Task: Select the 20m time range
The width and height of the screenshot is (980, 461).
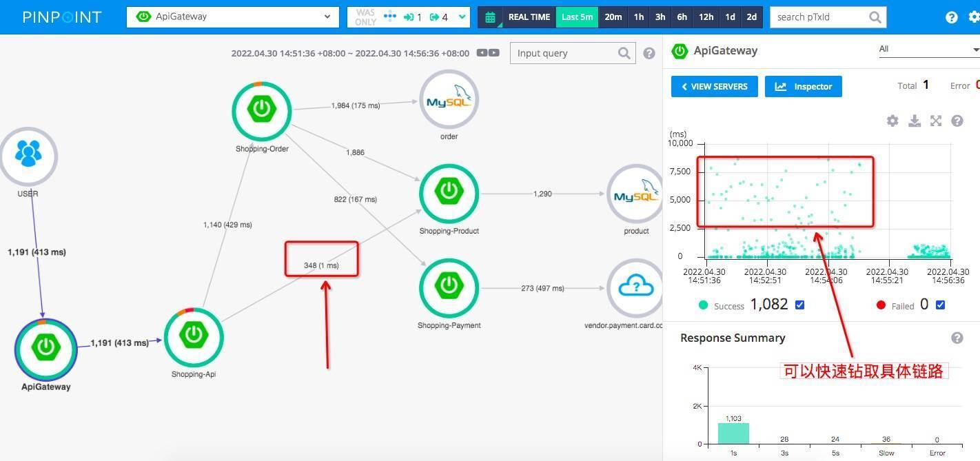Action: 613,17
